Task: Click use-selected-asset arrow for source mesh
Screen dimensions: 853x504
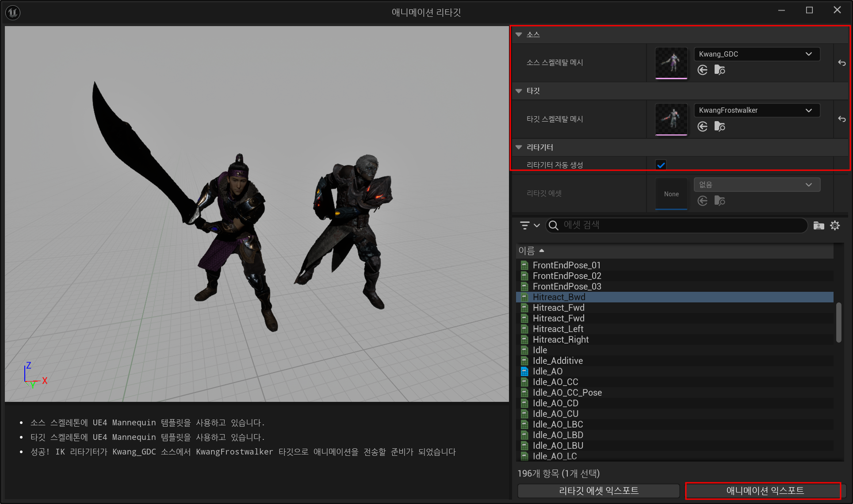Action: coord(702,70)
